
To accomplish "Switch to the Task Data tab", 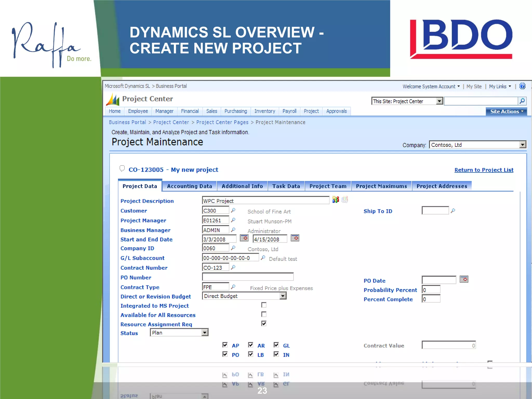I will click(x=286, y=186).
